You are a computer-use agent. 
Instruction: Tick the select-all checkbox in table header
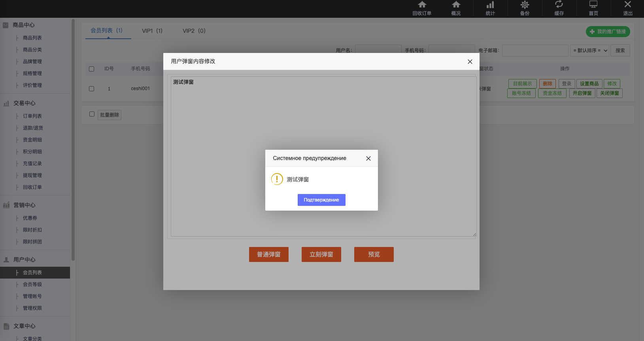pyautogui.click(x=92, y=69)
